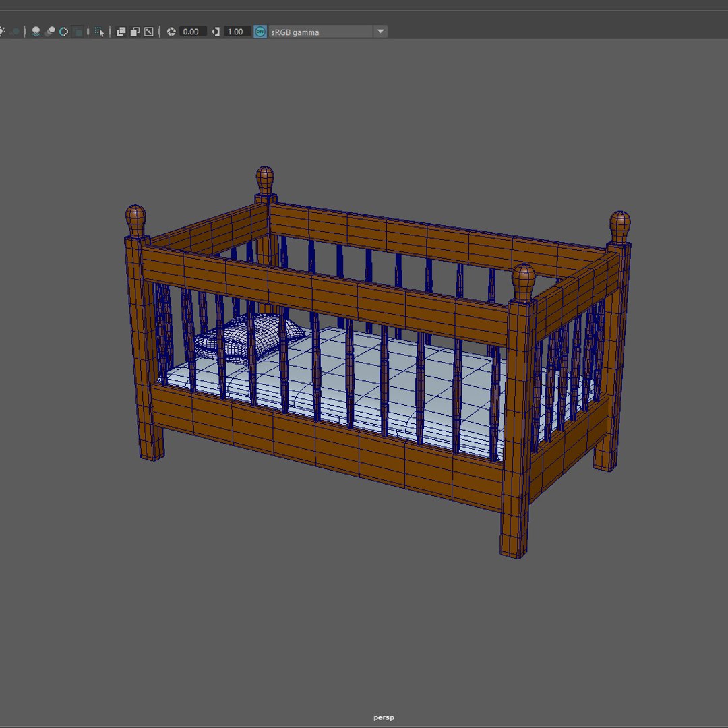This screenshot has width=728, height=728.
Task: Toggle the color management ON button
Action: (260, 32)
